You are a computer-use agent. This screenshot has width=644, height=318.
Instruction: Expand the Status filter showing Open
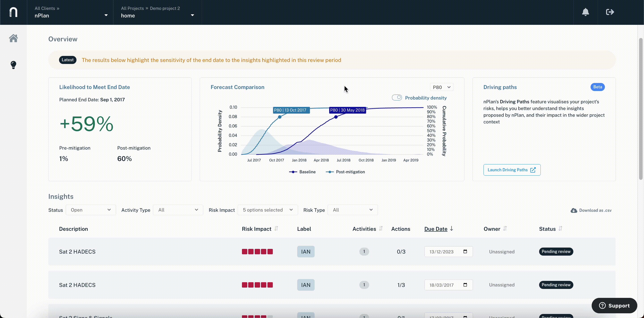[91, 210]
